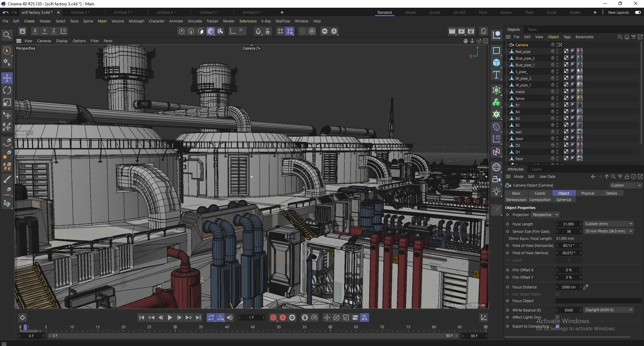Open the Projection dropdown
The image size is (644, 346).
[545, 215]
